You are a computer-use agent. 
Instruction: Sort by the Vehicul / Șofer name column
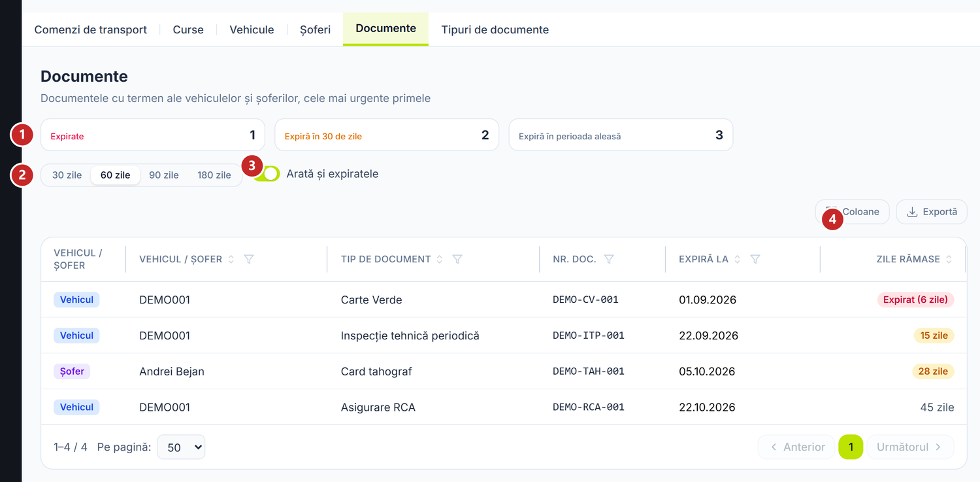click(231, 260)
